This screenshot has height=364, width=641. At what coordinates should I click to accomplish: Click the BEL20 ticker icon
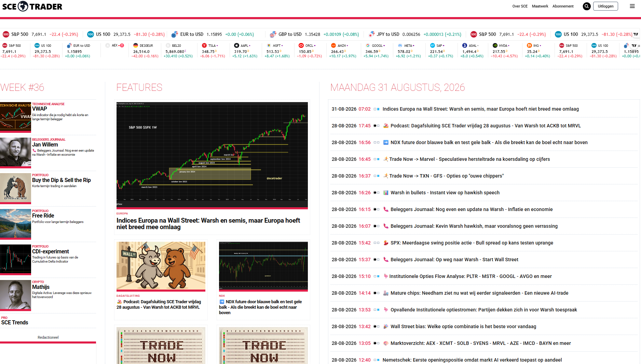coord(168,45)
